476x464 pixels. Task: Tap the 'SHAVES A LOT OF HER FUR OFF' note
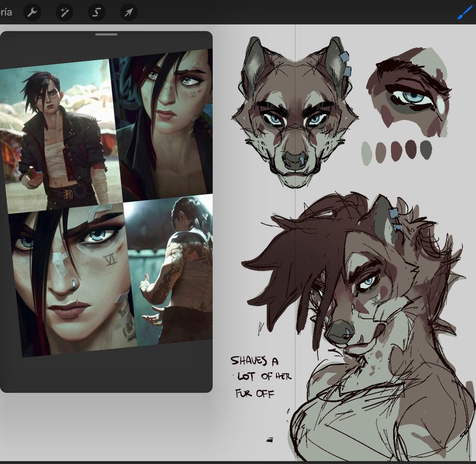261,377
